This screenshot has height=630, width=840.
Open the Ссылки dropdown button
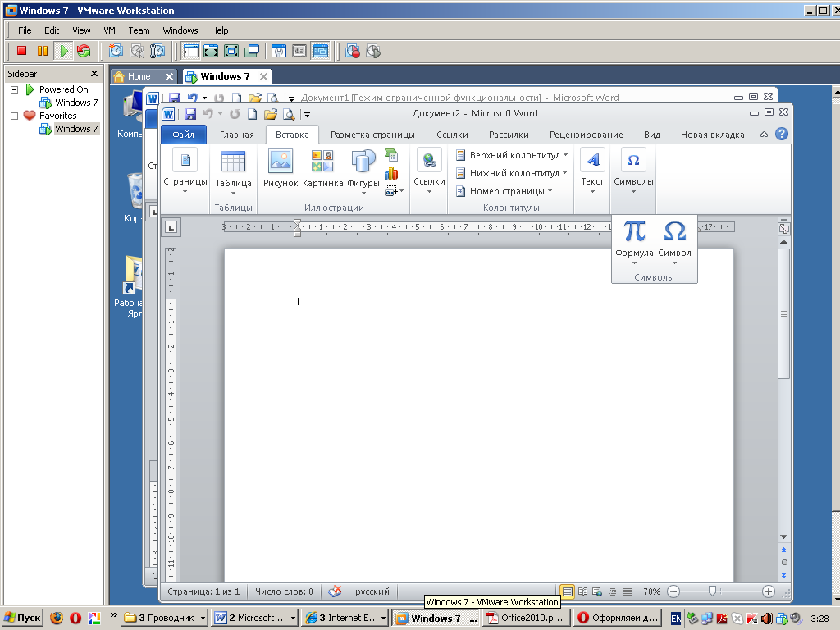(429, 171)
